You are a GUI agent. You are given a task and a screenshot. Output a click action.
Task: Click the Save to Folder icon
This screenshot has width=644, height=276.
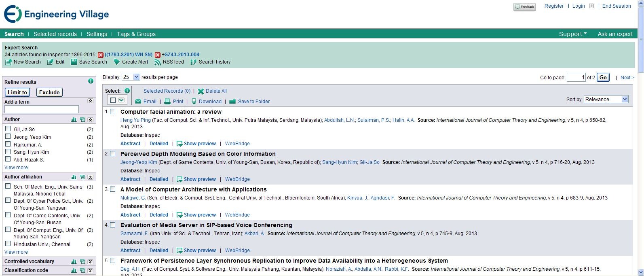tap(232, 102)
